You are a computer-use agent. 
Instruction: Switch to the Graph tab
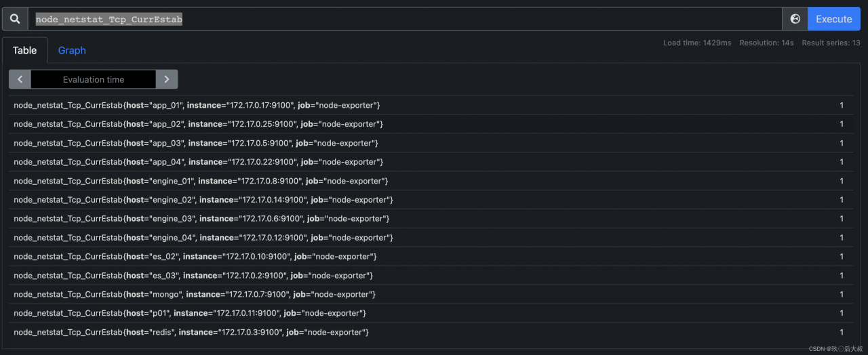pos(72,50)
